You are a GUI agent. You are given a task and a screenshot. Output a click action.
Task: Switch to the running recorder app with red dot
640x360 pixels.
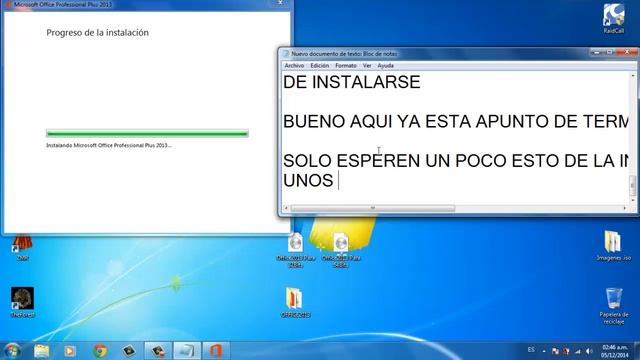(x=158, y=351)
